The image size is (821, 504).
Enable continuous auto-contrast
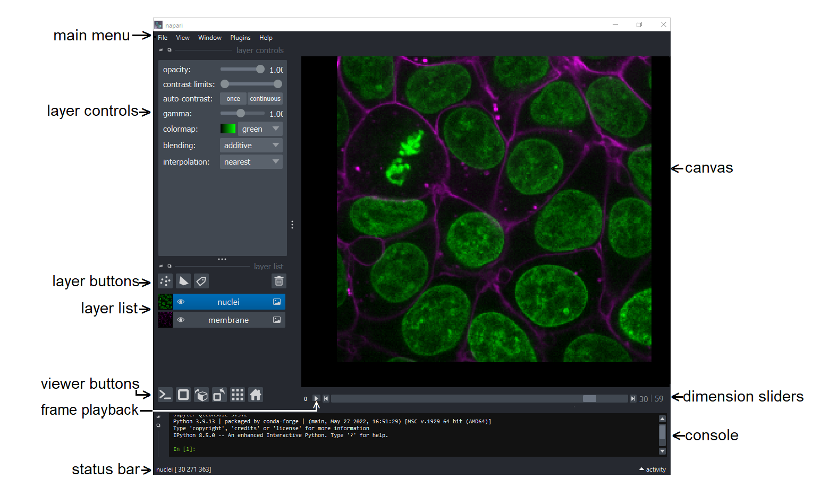[x=265, y=98]
